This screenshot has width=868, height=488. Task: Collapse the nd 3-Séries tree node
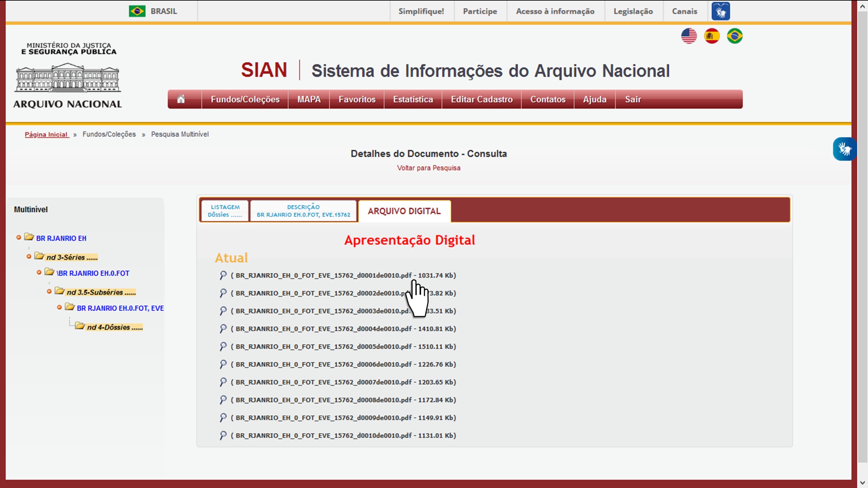pos(28,256)
